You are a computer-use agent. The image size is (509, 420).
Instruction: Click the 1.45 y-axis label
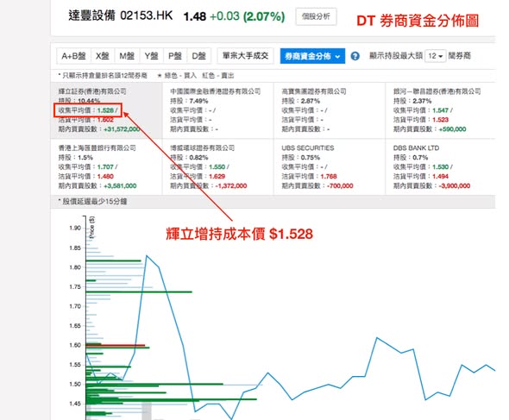point(75,404)
